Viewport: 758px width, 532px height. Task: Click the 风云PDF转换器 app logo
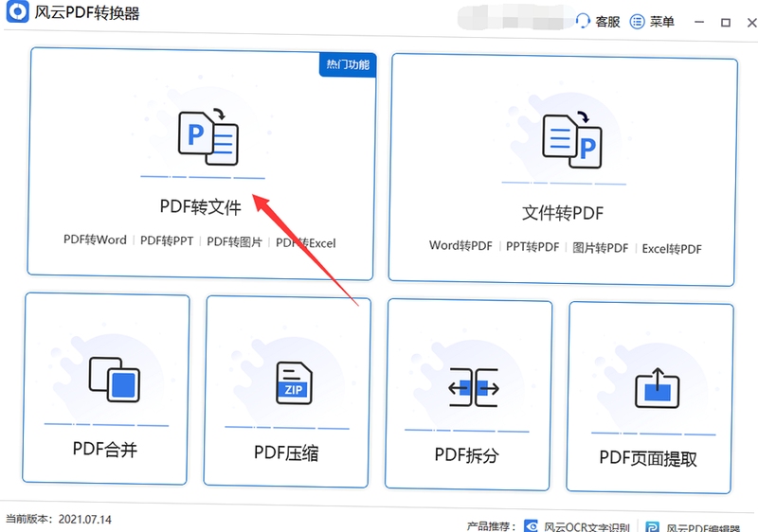[x=17, y=11]
